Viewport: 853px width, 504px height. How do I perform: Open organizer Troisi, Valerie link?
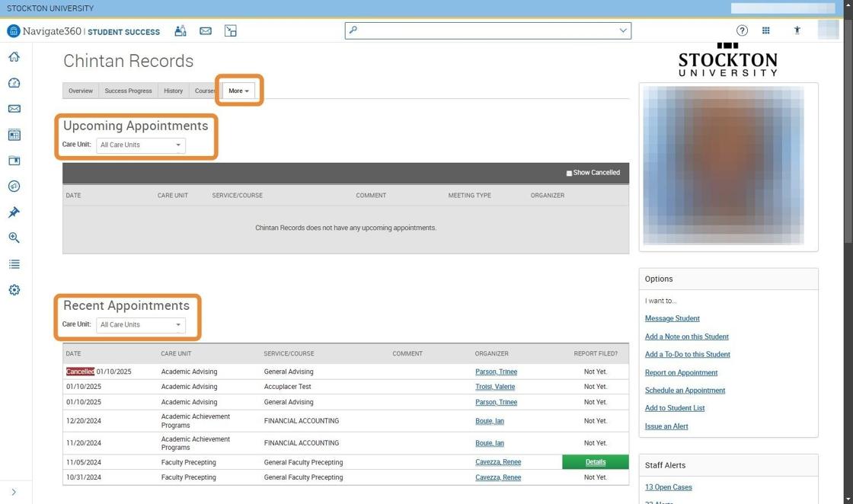tap(495, 387)
